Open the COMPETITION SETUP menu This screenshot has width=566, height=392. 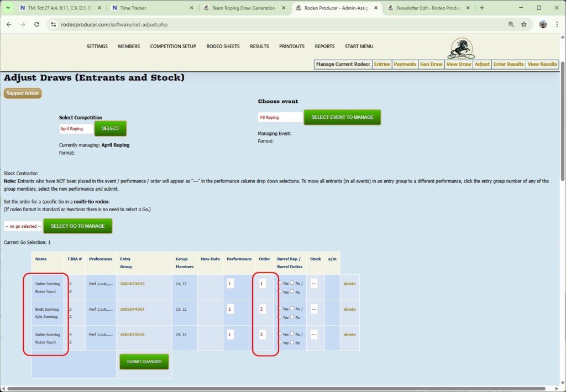[173, 46]
